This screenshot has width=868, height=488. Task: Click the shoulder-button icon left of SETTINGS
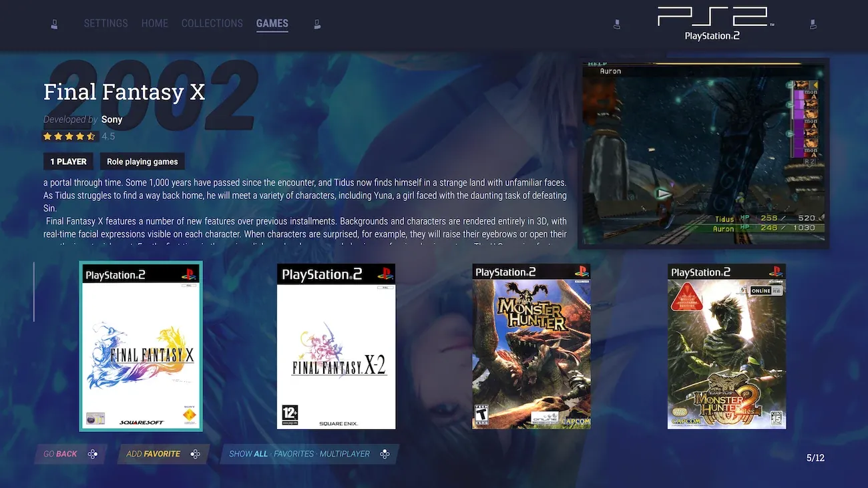54,24
